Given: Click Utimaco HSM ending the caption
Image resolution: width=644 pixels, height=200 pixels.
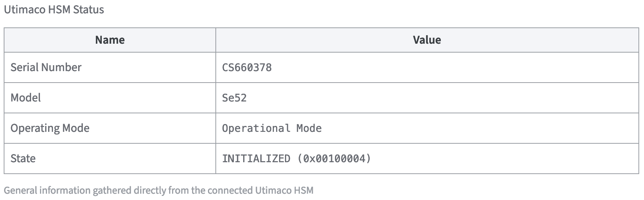Looking at the screenshot, I should (284, 190).
